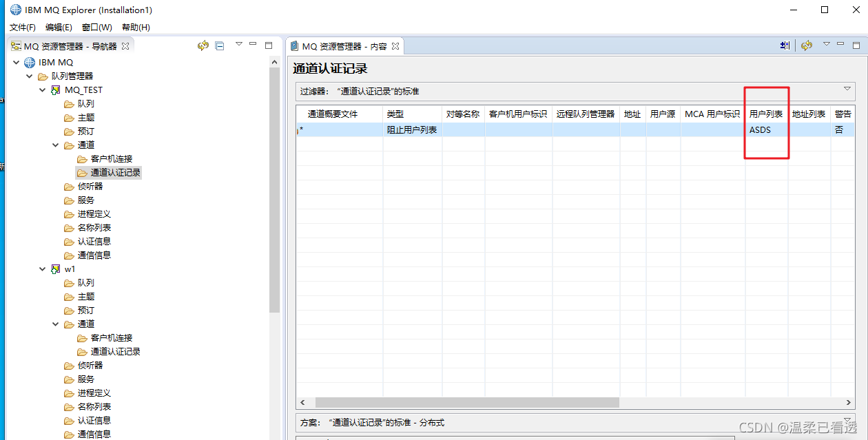Expand the 方案 scheme dropdown arrow
This screenshot has height=440, width=868.
pos(847,421)
